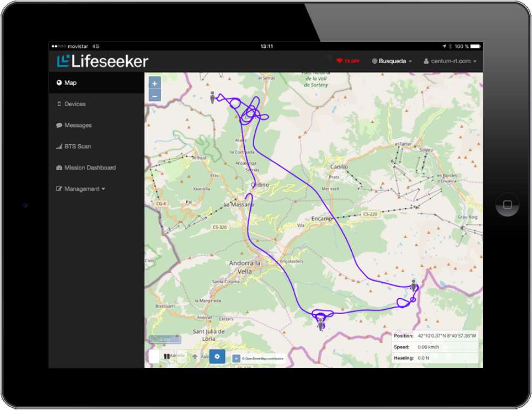Viewport: 532px width, 411px height.
Task: Select person marker at top-left of track
Action: tap(212, 97)
